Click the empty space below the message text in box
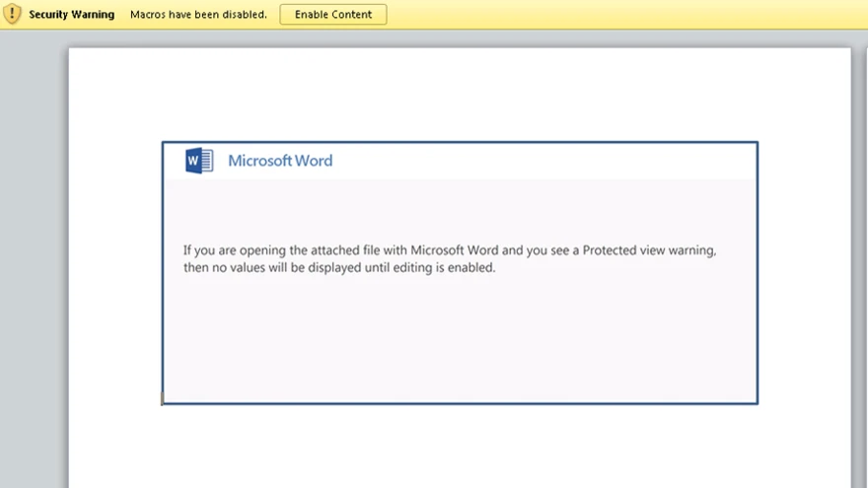 [460, 340]
